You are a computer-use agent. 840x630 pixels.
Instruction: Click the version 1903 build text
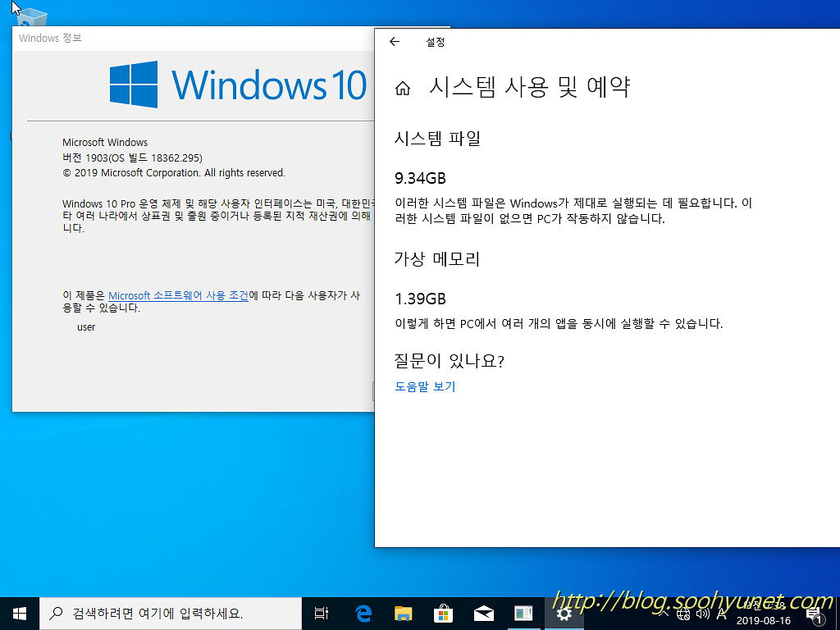point(132,158)
